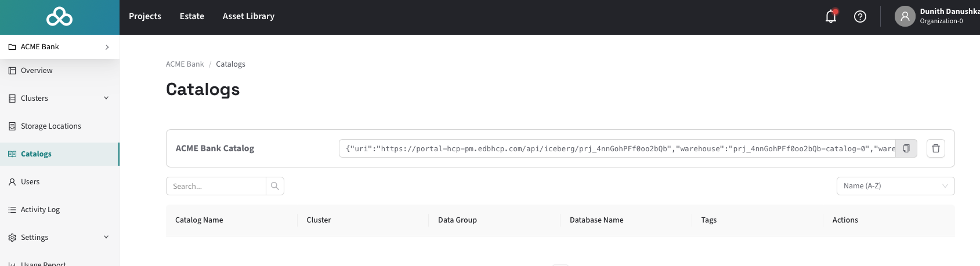This screenshot has height=266, width=980.
Task: Delete the ACME Bank Catalog with trash icon
Action: point(936,148)
